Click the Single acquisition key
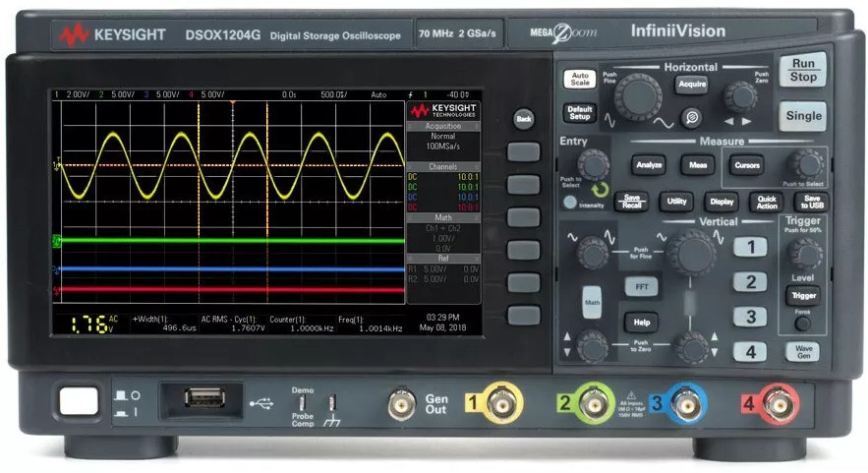 803,116
